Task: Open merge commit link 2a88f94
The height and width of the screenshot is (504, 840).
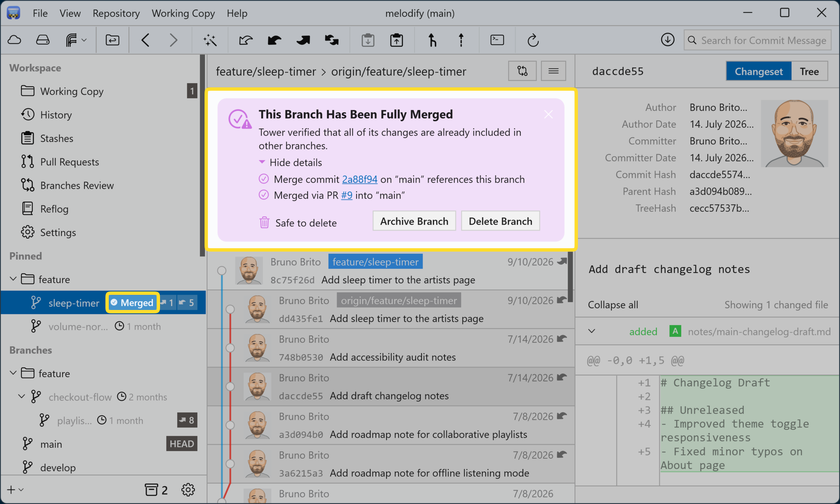Action: click(x=360, y=179)
